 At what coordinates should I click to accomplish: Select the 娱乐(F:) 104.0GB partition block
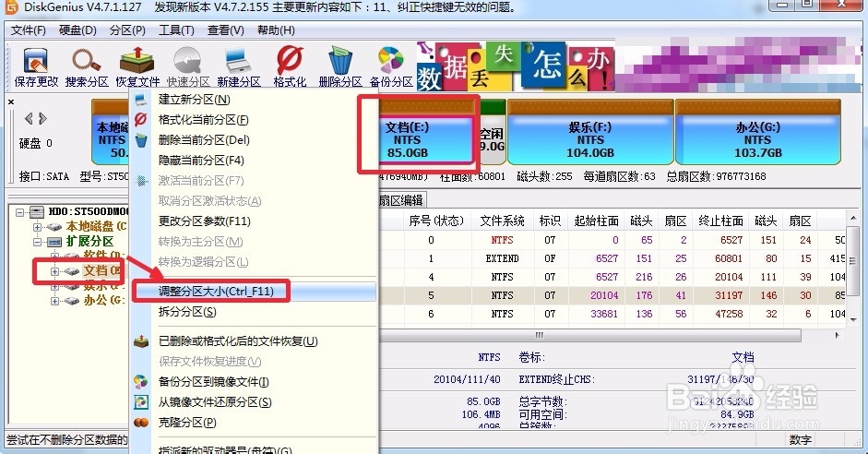[590, 133]
